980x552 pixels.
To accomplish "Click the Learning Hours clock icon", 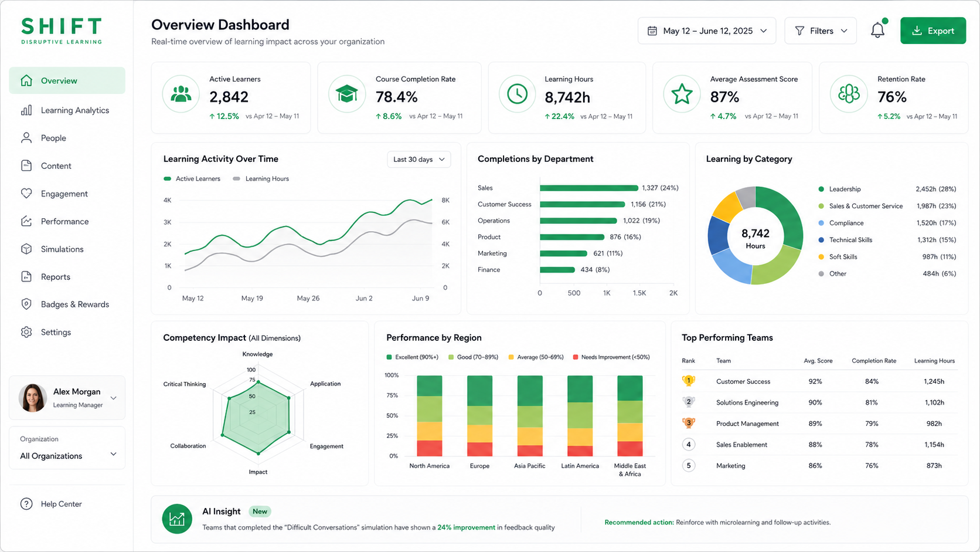I will tap(518, 94).
